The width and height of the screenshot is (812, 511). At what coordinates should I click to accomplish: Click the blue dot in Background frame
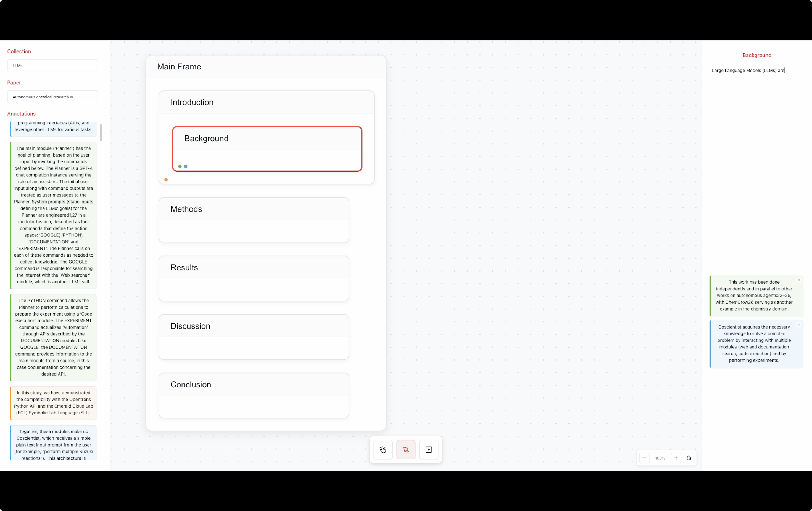point(186,166)
